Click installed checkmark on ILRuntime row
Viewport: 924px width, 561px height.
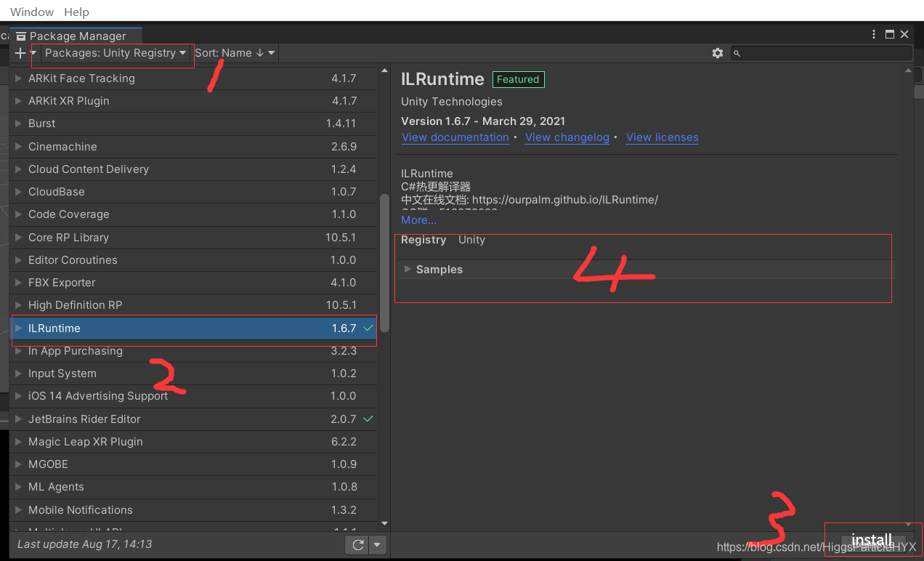368,328
